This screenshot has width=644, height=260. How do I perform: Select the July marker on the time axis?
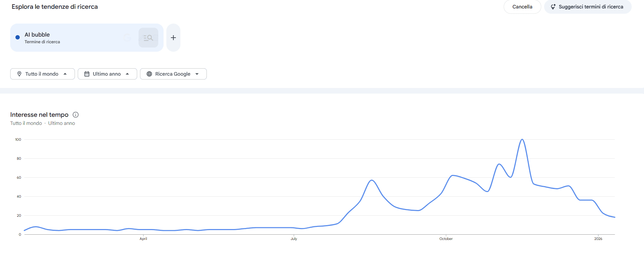point(294,239)
